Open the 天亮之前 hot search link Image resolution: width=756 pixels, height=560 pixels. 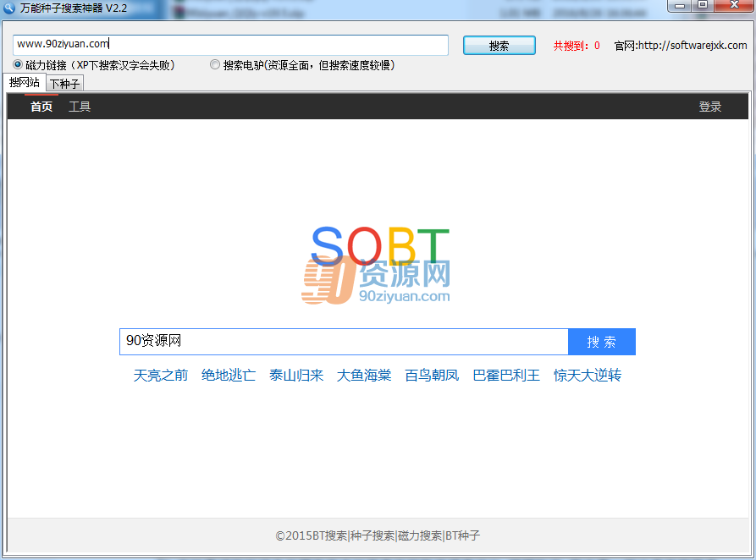161,375
